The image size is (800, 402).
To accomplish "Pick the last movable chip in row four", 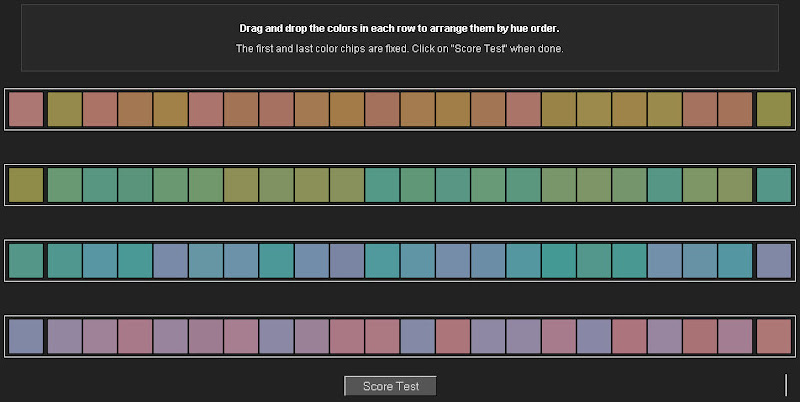I will 734,337.
